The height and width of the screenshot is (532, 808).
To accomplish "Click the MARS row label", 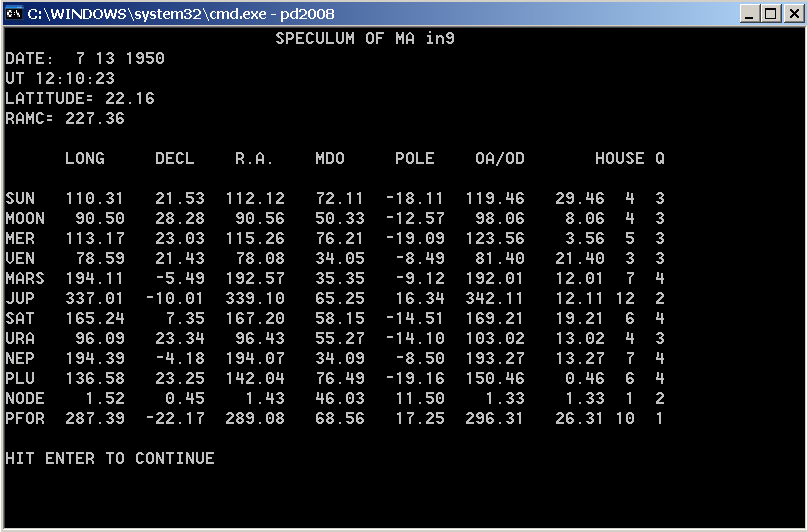I will 25,279.
